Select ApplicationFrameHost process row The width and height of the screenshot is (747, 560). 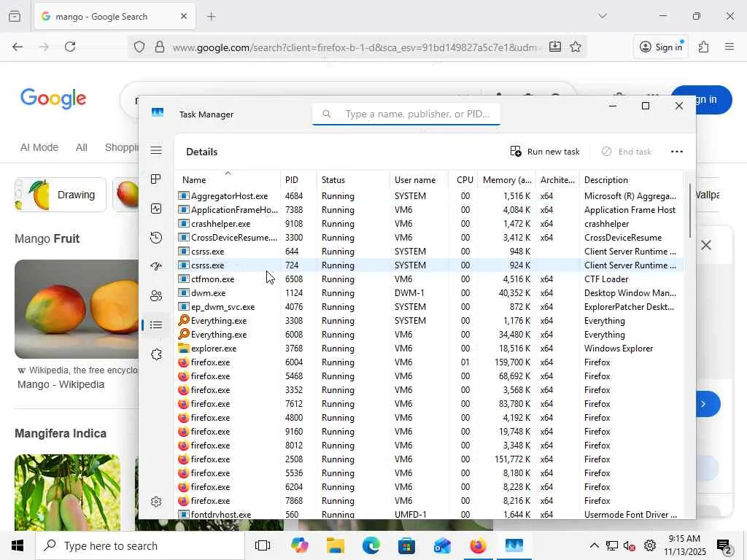[429, 209]
